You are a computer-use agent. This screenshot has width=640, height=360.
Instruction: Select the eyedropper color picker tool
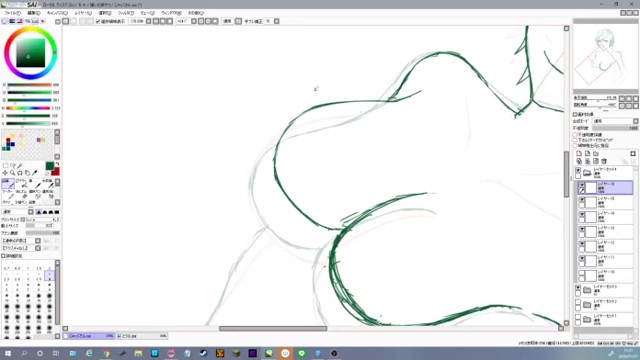click(35, 173)
